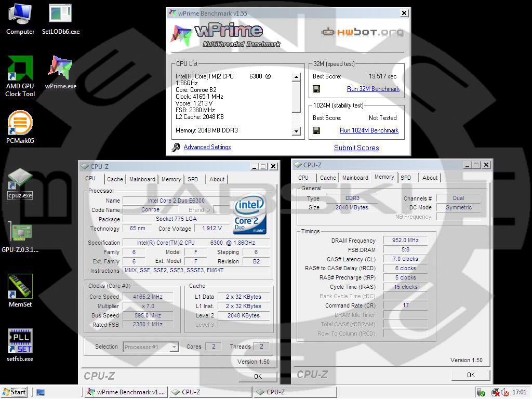This screenshot has height=399, width=532.
Task: Click the Instructions MMX, SSE list field
Action: pyautogui.click(x=196, y=270)
